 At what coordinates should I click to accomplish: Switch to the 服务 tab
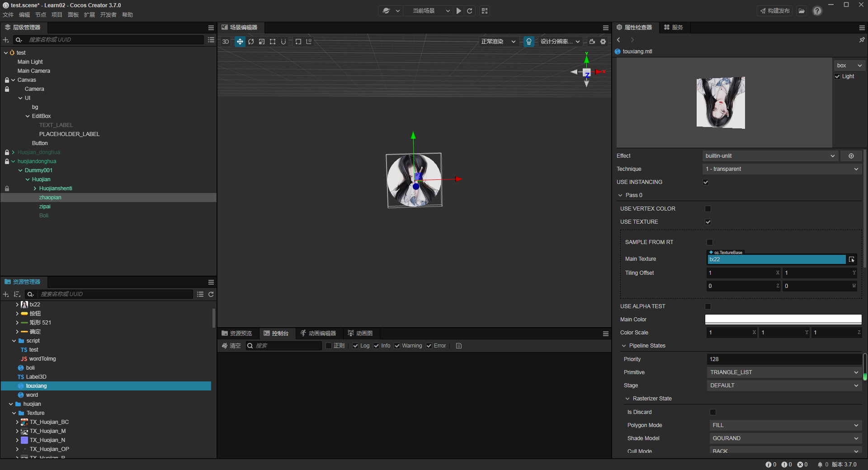(673, 28)
